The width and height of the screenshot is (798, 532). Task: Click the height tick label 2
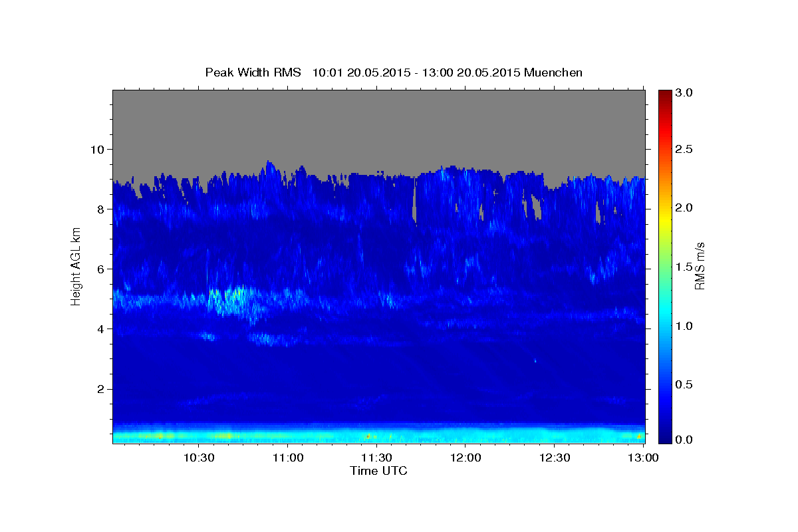click(102, 389)
